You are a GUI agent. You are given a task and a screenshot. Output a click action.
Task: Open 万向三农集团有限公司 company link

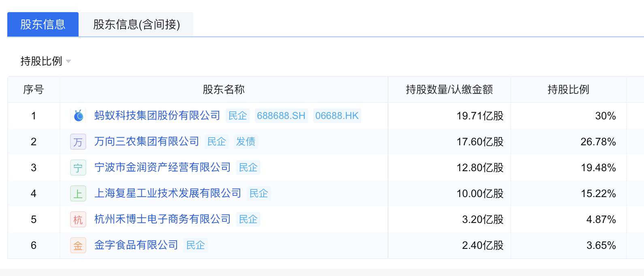coord(147,142)
